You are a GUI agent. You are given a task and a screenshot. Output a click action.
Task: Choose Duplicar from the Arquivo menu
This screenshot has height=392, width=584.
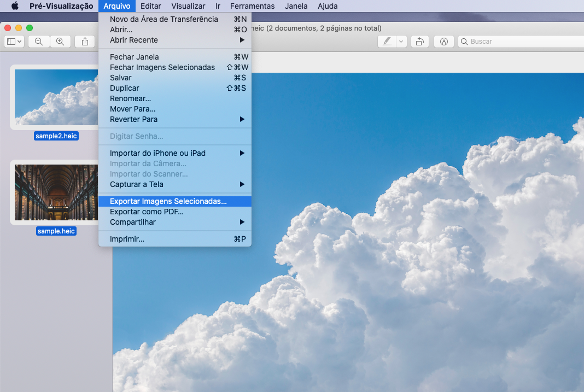click(x=125, y=88)
